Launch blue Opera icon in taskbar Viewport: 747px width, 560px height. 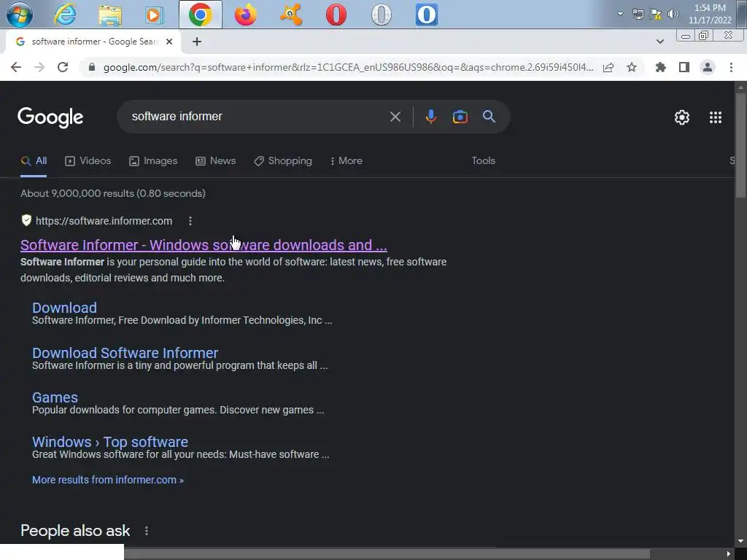(x=426, y=15)
